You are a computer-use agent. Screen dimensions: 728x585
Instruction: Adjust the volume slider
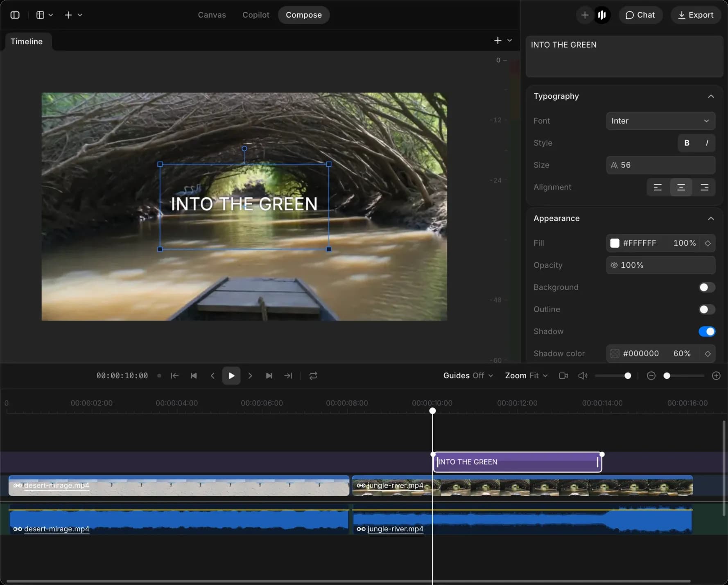pyautogui.click(x=613, y=375)
